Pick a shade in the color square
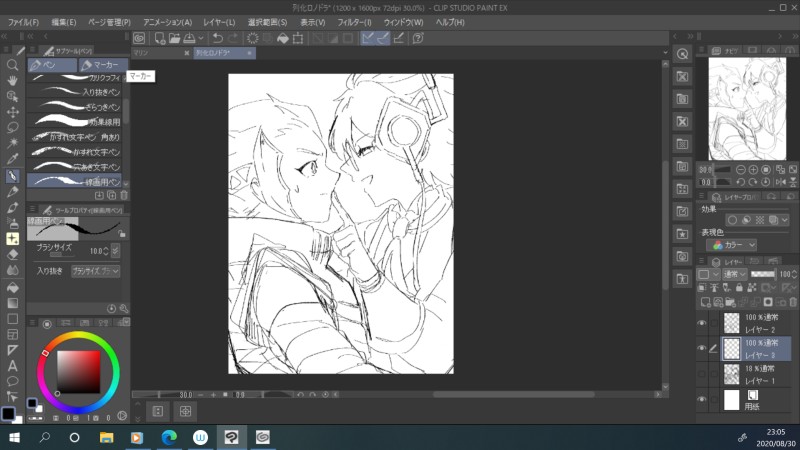 79,372
